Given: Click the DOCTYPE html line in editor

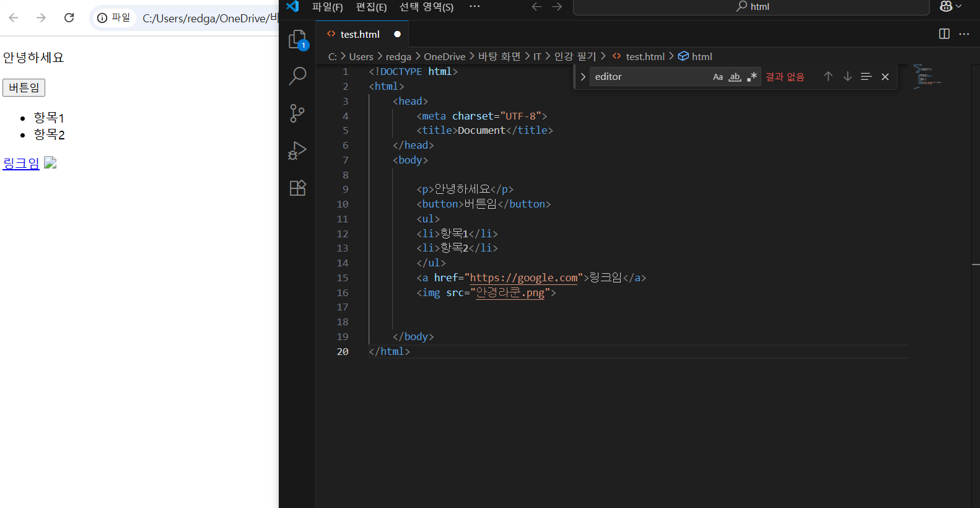Looking at the screenshot, I should (413, 71).
